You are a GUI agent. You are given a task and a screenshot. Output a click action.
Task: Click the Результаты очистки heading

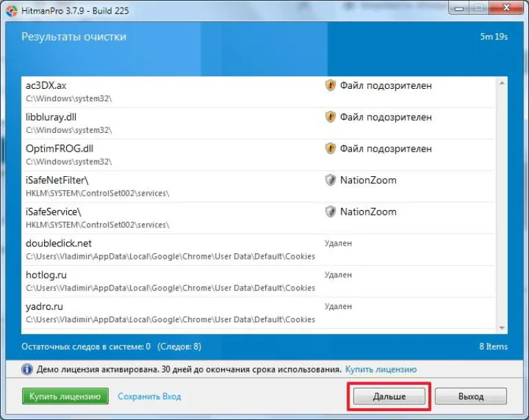[x=74, y=36]
